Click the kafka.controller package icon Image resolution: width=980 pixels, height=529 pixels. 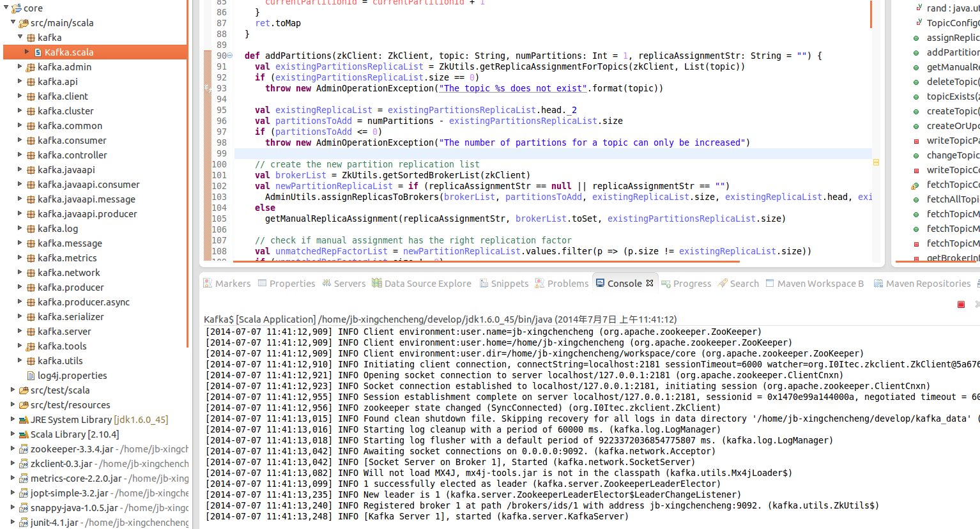[31, 155]
